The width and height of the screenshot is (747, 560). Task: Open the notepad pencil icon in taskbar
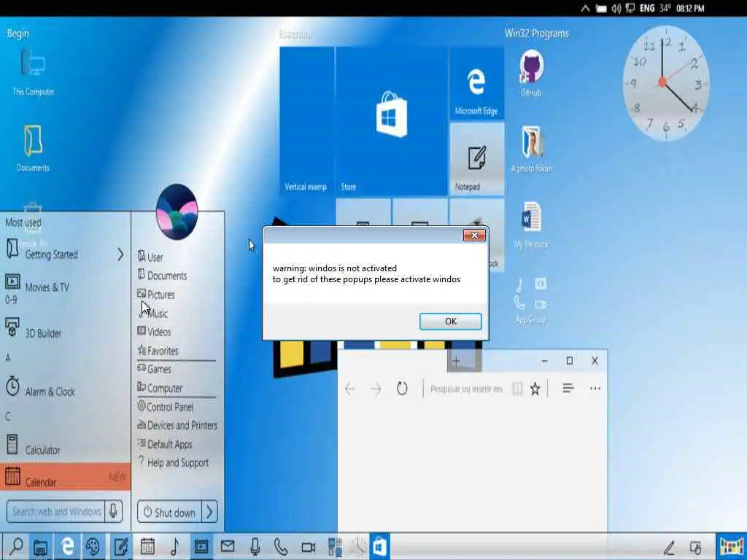click(x=120, y=546)
